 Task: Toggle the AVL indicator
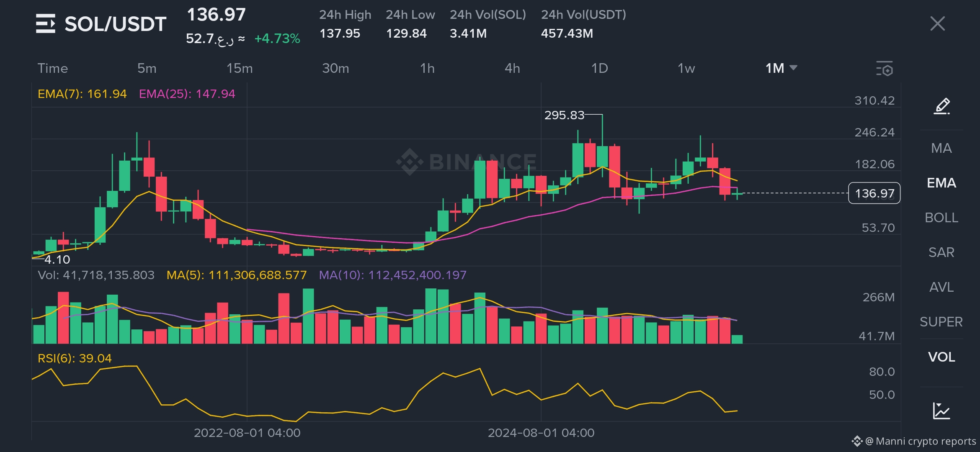click(x=941, y=287)
